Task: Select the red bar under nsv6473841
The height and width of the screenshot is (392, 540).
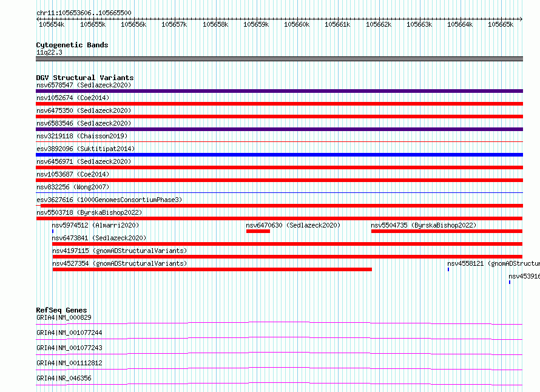Action: (287, 244)
